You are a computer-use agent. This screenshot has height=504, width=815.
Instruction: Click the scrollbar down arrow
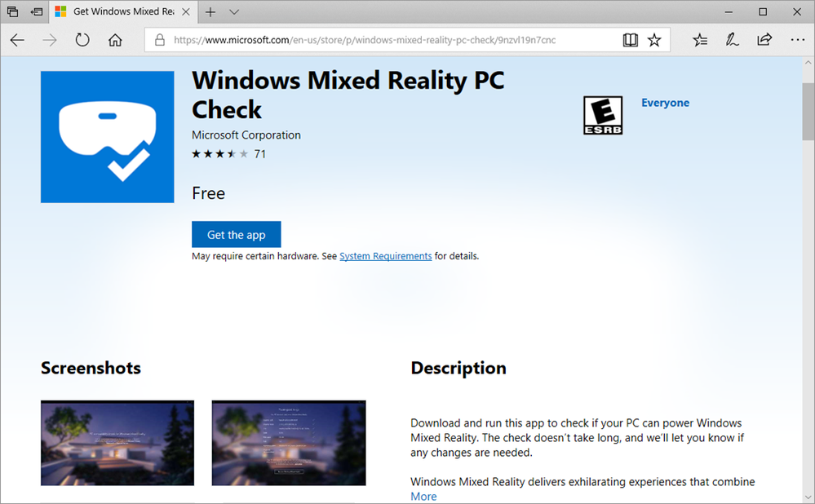pos(808,497)
